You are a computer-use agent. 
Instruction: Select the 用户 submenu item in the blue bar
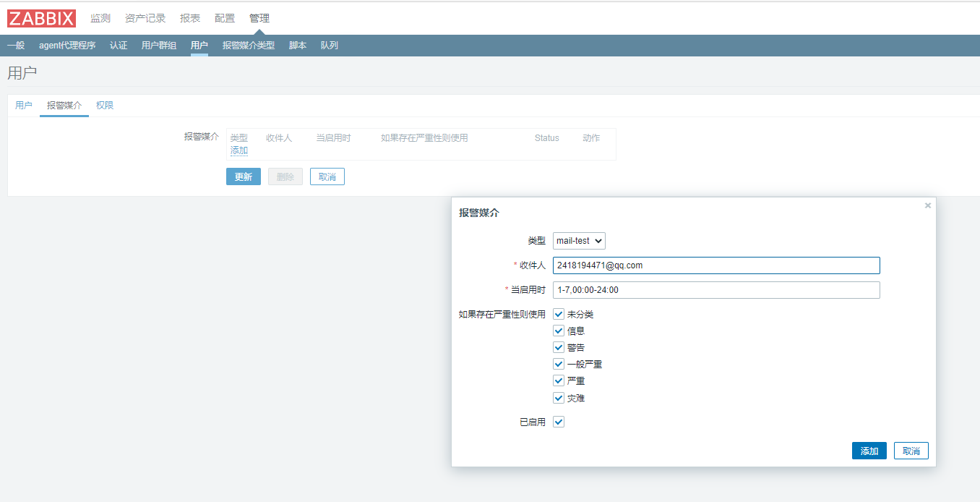[199, 46]
